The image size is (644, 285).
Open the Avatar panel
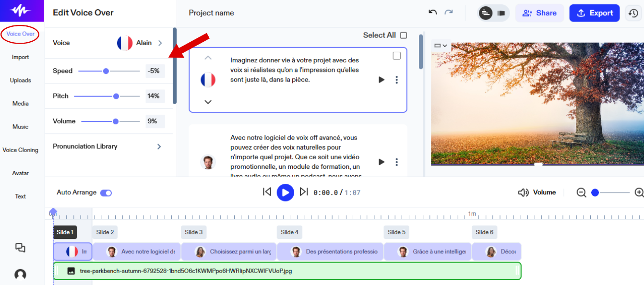click(x=21, y=173)
